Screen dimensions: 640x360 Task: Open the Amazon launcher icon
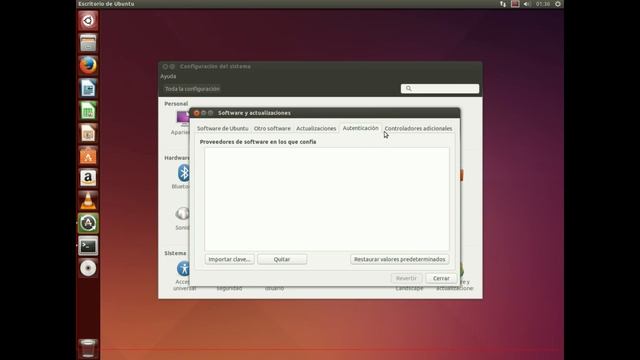click(x=88, y=178)
